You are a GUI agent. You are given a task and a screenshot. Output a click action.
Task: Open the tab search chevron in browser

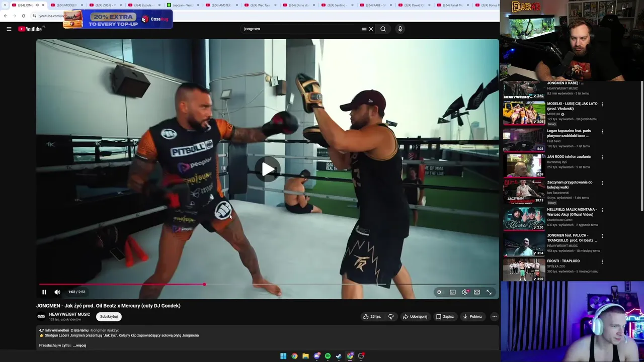point(5,5)
